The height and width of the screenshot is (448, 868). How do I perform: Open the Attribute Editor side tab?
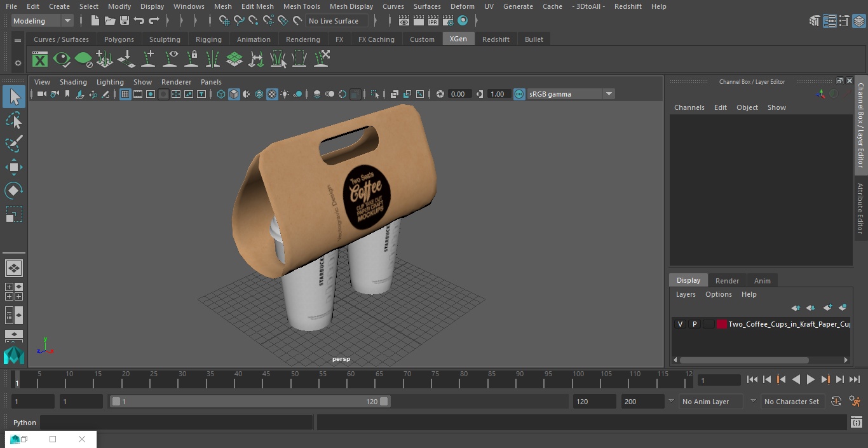(x=860, y=210)
